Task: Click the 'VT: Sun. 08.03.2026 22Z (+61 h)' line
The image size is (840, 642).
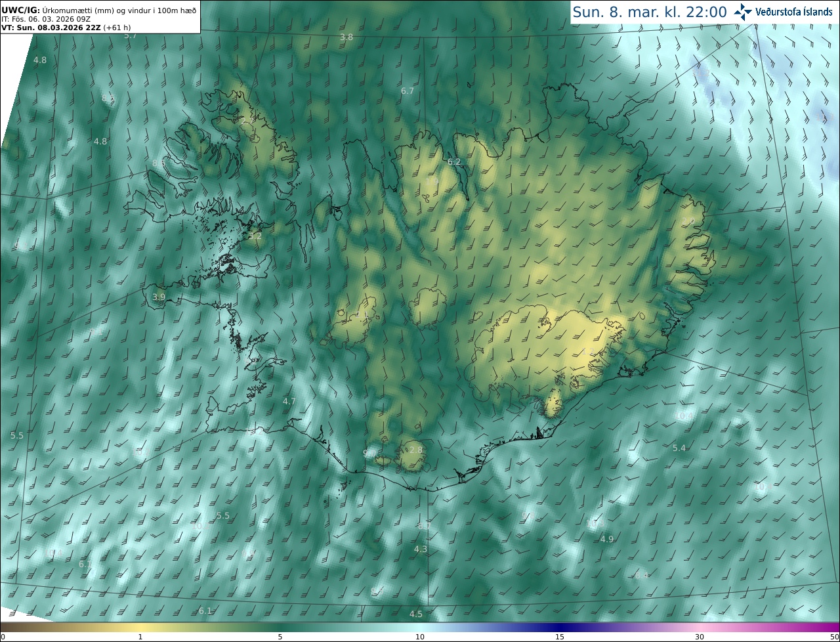Action: click(x=66, y=28)
